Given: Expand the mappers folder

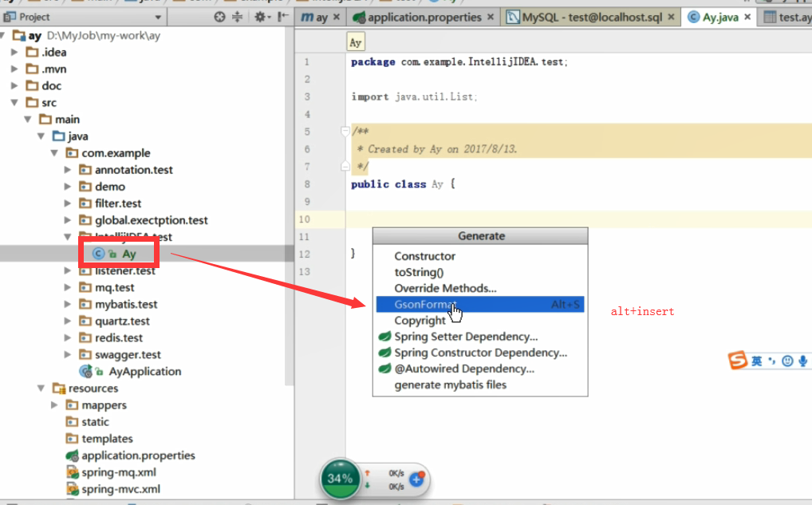Looking at the screenshot, I should [x=54, y=405].
